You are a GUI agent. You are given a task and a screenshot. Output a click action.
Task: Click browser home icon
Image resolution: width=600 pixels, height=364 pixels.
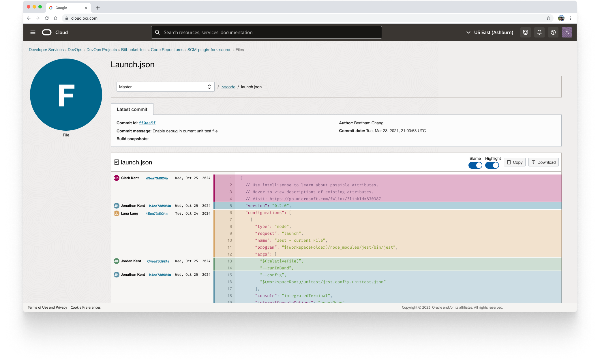[56, 18]
